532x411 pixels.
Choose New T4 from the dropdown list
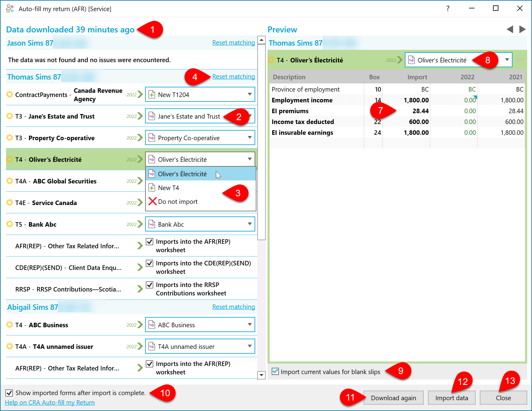pyautogui.click(x=201, y=188)
